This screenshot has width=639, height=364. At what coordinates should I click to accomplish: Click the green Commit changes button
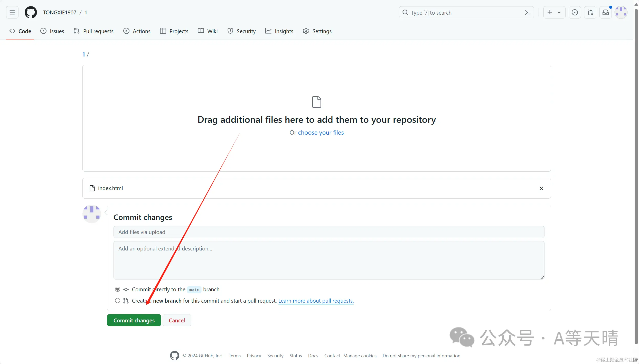[x=134, y=320]
